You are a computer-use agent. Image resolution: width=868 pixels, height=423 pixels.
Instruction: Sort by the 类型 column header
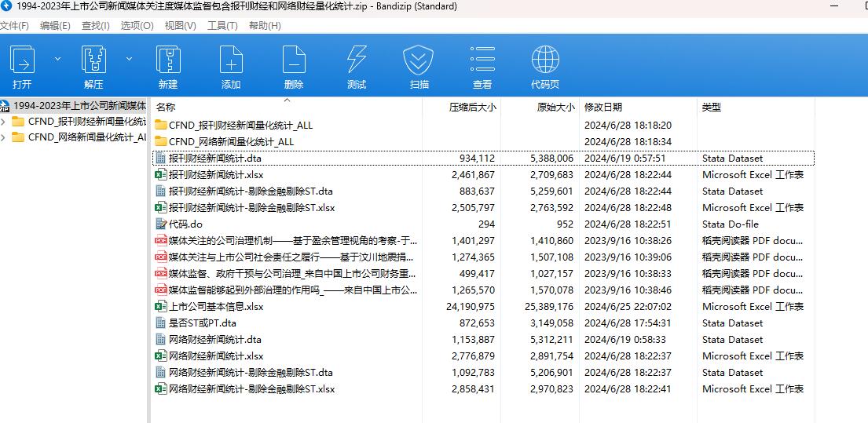tap(712, 108)
